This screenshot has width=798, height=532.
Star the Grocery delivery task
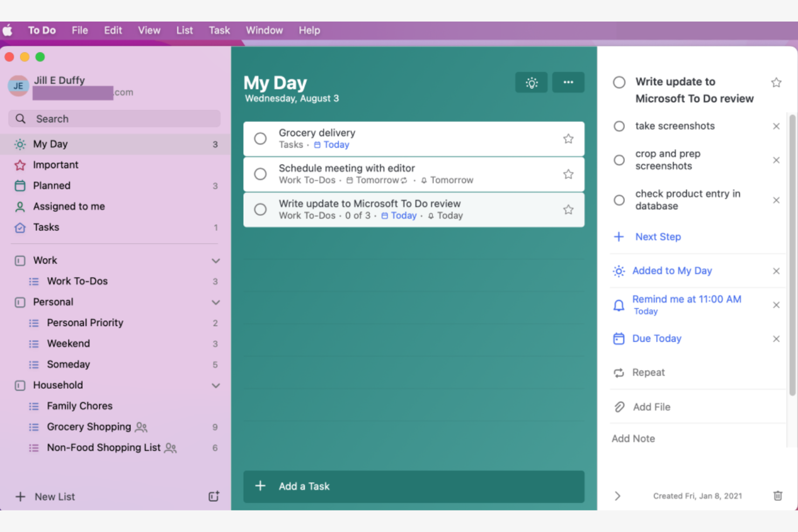(568, 139)
